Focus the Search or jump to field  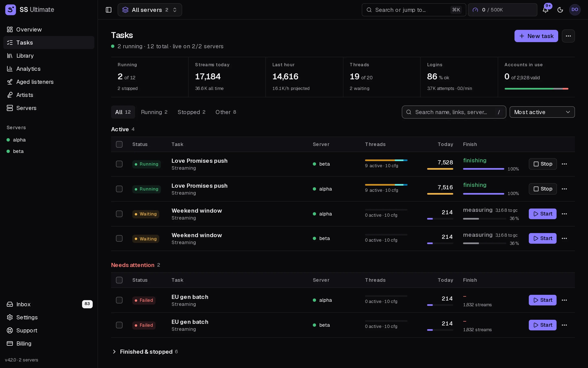point(414,10)
